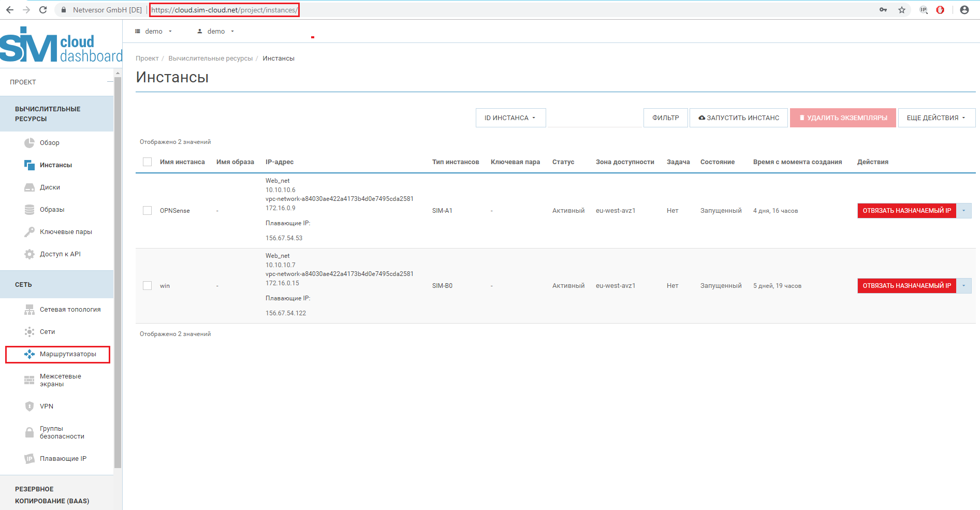
Task: Open Routers (Маршрутизаторы) in the sidebar
Action: (68, 354)
